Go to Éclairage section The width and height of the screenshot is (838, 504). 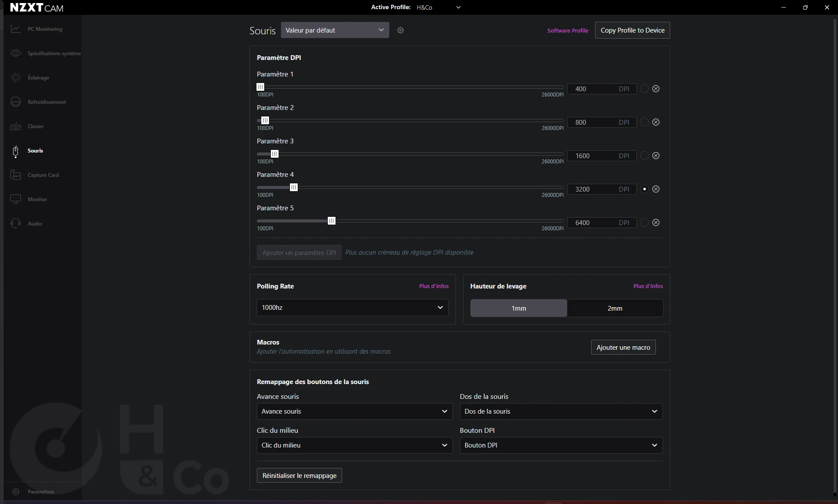[x=38, y=77]
